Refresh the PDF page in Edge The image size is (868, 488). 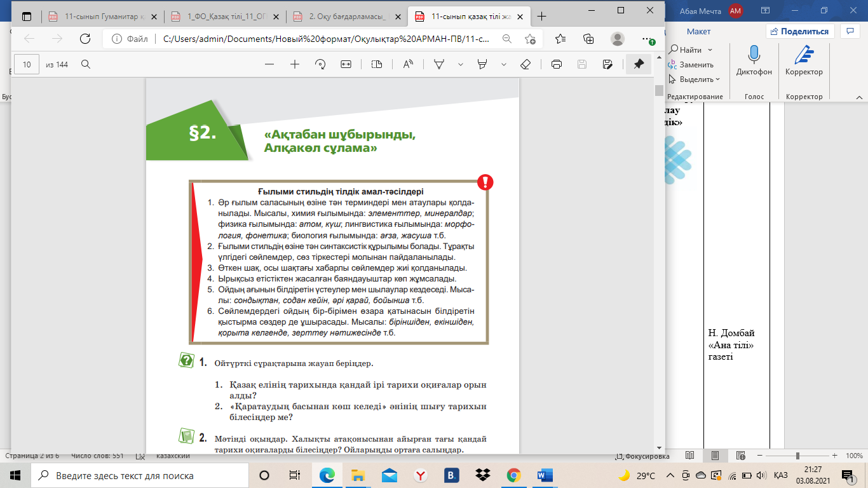[85, 39]
